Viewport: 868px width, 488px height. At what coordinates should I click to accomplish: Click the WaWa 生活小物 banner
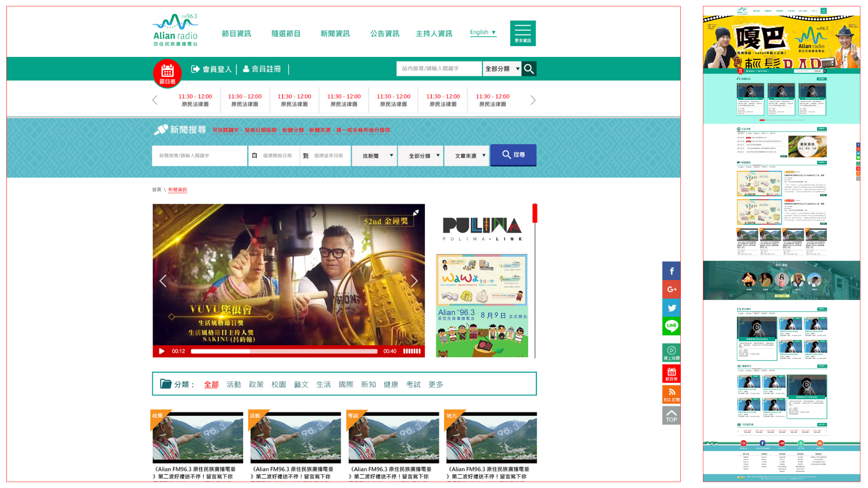click(x=482, y=280)
